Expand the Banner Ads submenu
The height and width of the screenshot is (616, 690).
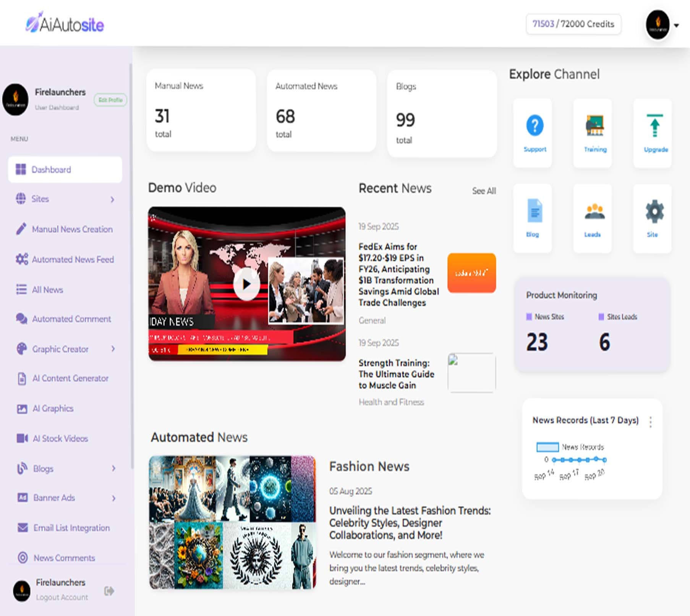[x=113, y=498]
